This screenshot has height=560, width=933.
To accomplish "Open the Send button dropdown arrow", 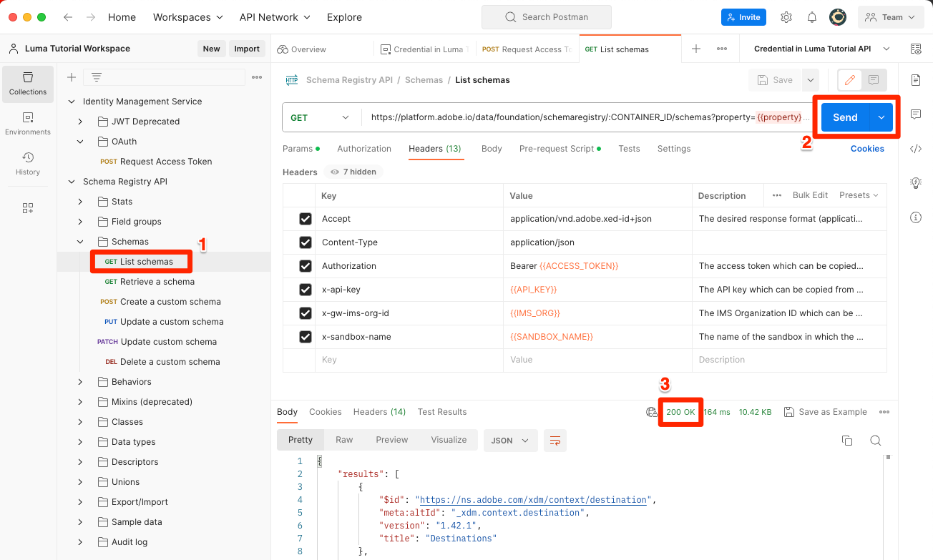I will point(881,117).
